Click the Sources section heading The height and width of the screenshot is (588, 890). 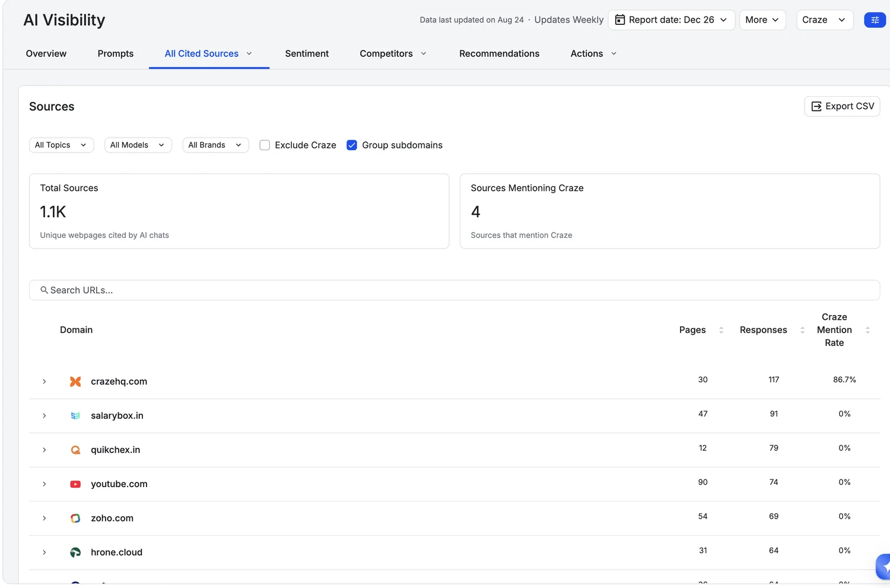(x=52, y=107)
